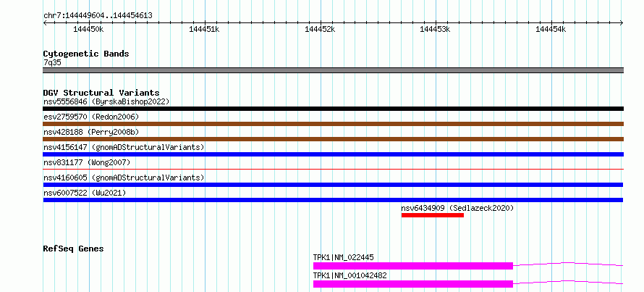This screenshot has width=644, height=292.
Task: Open gene label TPK1|NM_022445
Action: pyautogui.click(x=344, y=257)
